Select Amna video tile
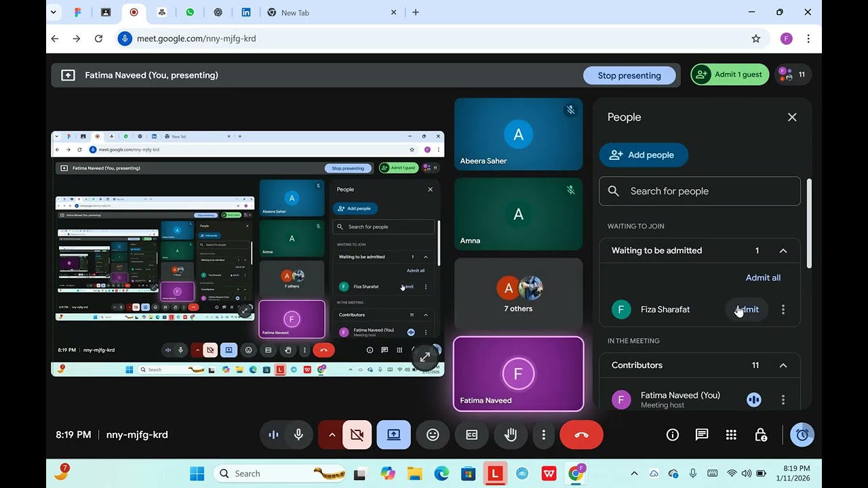This screenshot has height=488, width=868. pos(518,214)
